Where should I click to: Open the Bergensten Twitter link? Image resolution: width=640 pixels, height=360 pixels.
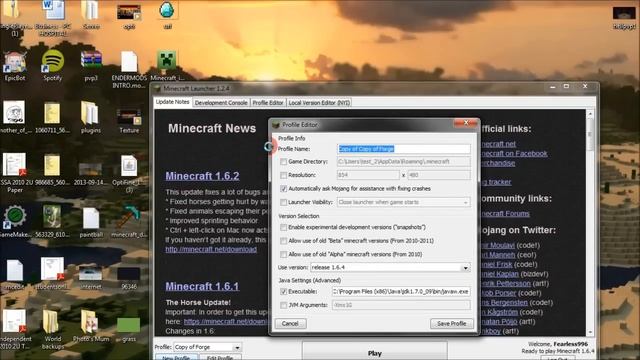tap(504, 303)
